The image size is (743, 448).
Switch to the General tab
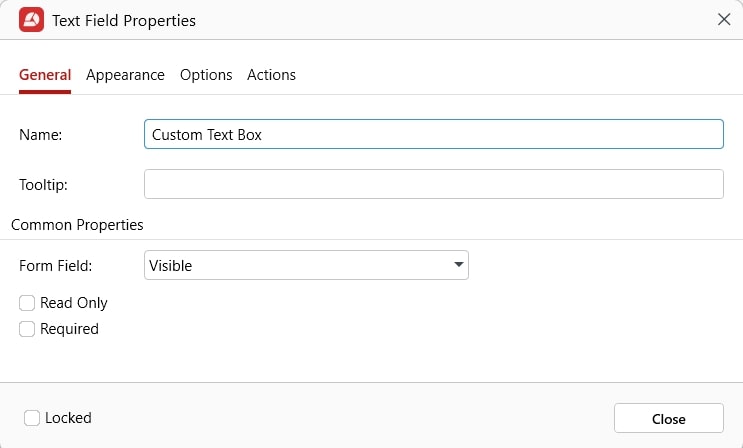click(45, 75)
